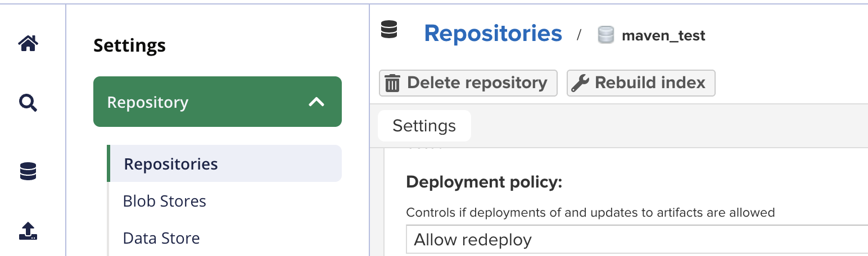Open the Allow redeploy dropdown
Screen dimensions: 868x256
tap(635, 240)
